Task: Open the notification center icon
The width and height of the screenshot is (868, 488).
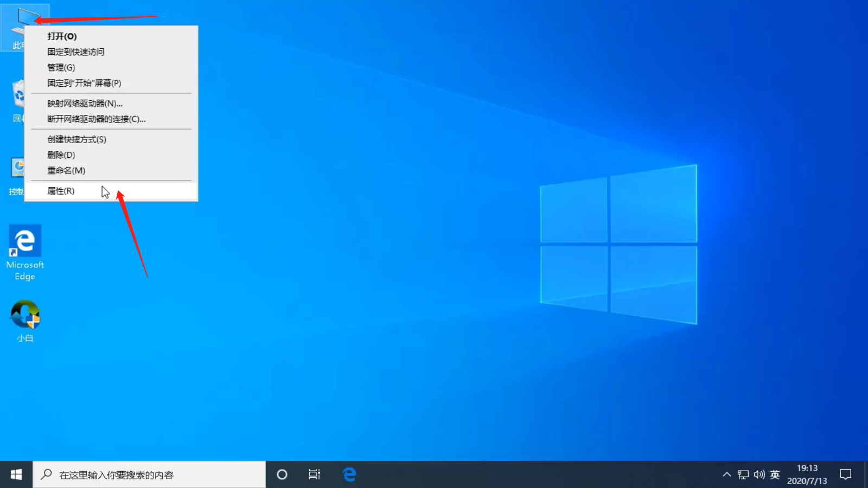Action: 846,474
